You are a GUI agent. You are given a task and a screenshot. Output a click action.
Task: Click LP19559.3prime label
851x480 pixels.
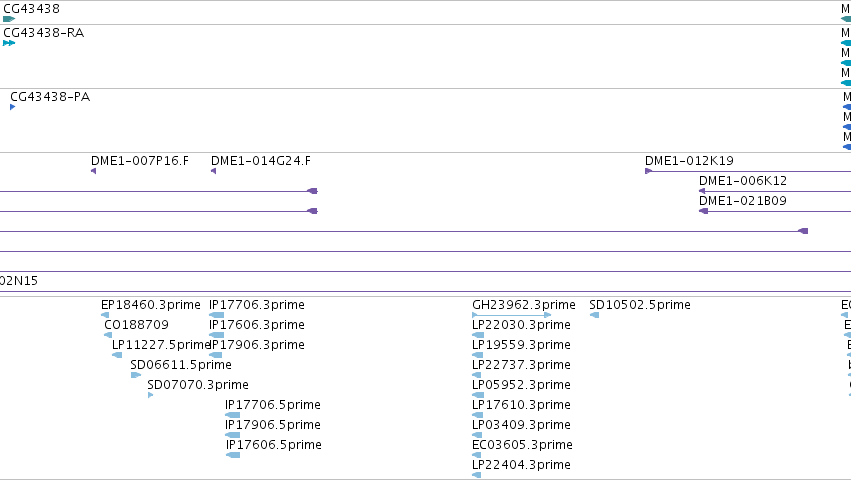(522, 345)
